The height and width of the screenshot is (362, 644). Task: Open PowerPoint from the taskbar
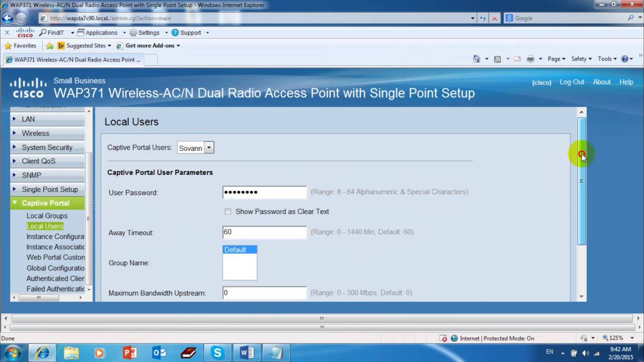click(129, 353)
